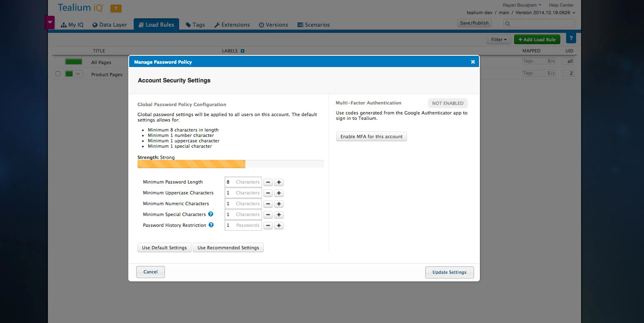Image resolution: width=644 pixels, height=323 pixels.
Task: Click the add label plus icon
Action: [x=242, y=51]
